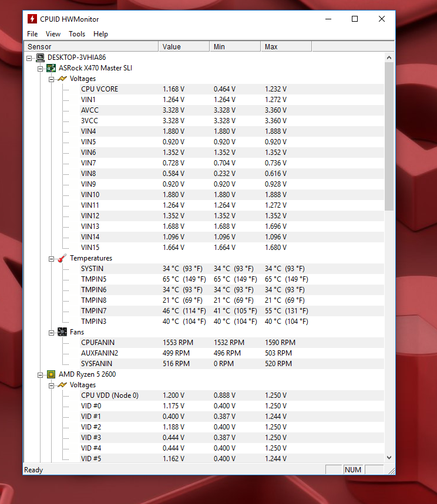The width and height of the screenshot is (437, 504).
Task: Select the SYSTIN temperature row
Action: pyautogui.click(x=232, y=269)
